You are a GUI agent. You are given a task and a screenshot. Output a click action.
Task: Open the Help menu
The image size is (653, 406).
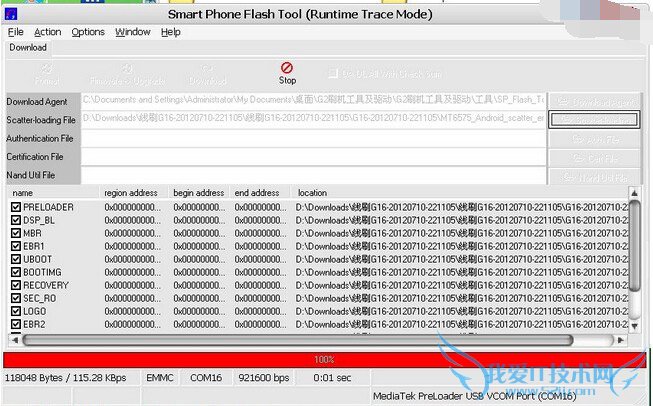click(x=171, y=32)
